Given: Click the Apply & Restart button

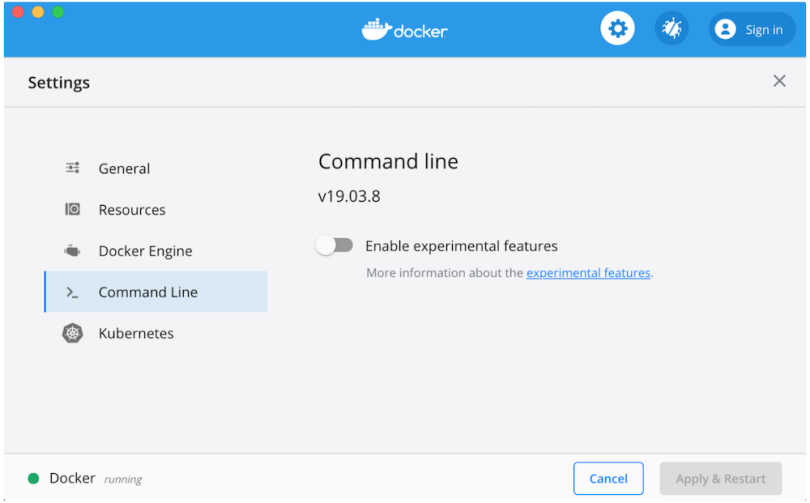Looking at the screenshot, I should [720, 478].
